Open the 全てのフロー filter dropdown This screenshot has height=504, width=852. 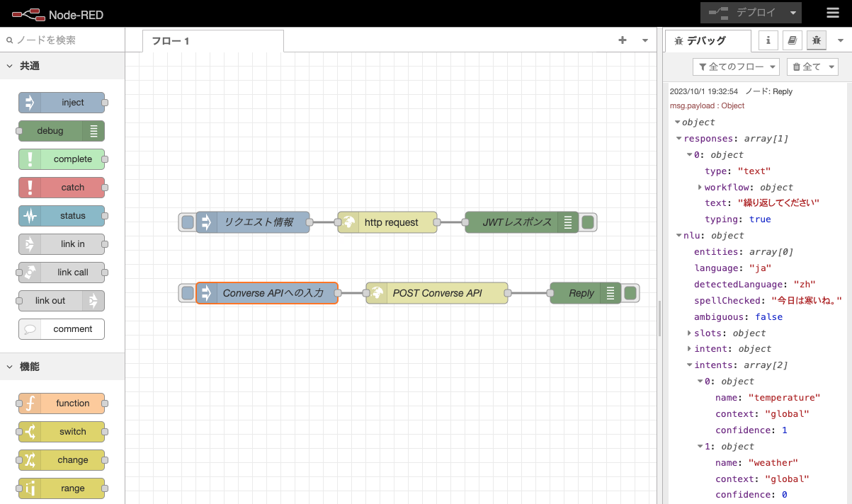click(736, 67)
